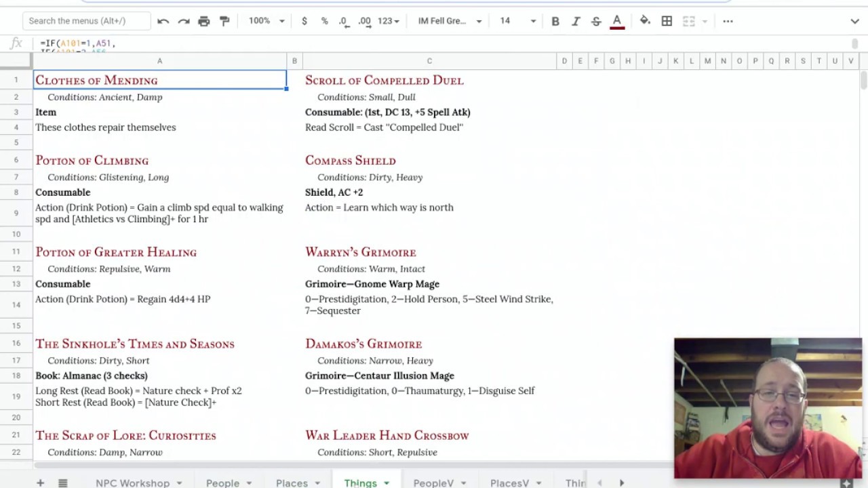Add a new sheet with plus icon
868x488 pixels.
40,483
